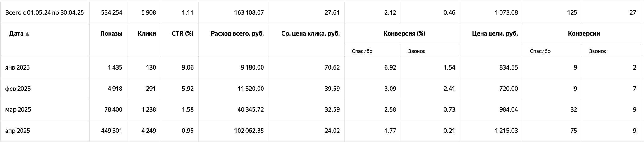Select the фев 2025 row label
The width and height of the screenshot is (644, 144).
pyautogui.click(x=18, y=89)
